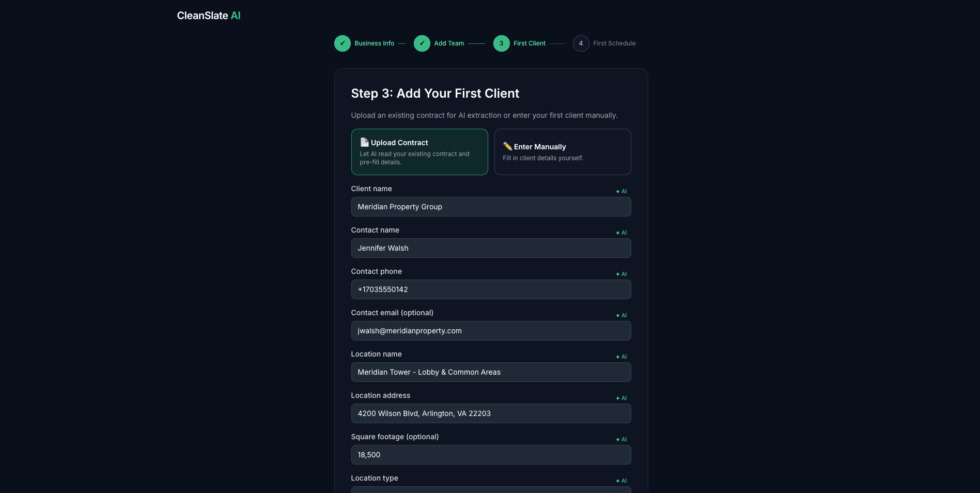The height and width of the screenshot is (493, 980).
Task: Click the pencil icon in Enter Manually card
Action: (508, 147)
